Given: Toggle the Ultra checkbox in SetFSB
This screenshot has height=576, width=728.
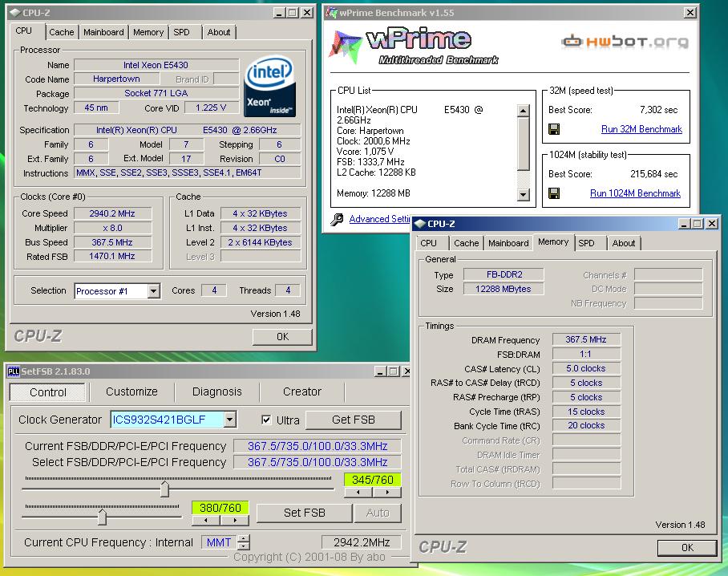Looking at the screenshot, I should coord(266,420).
